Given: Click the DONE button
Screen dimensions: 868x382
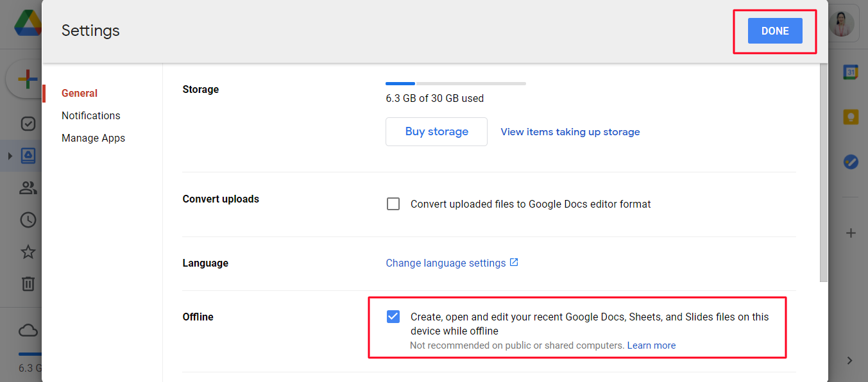Looking at the screenshot, I should point(775,31).
